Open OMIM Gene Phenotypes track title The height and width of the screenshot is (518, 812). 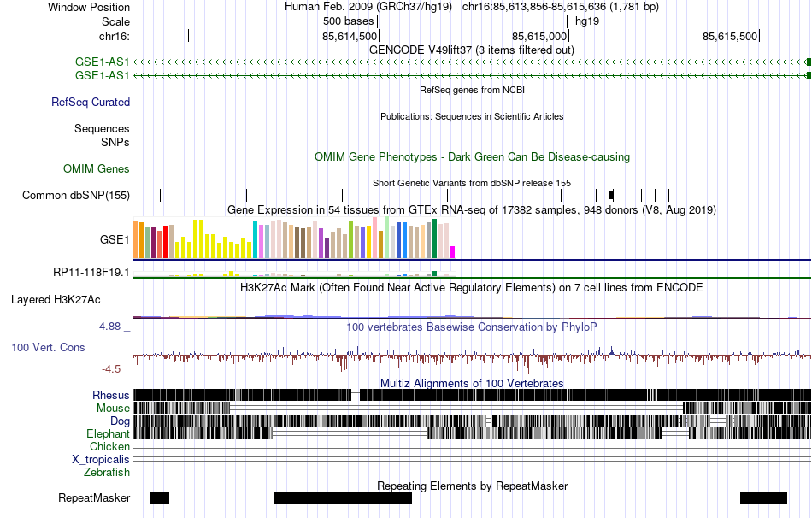(x=472, y=156)
